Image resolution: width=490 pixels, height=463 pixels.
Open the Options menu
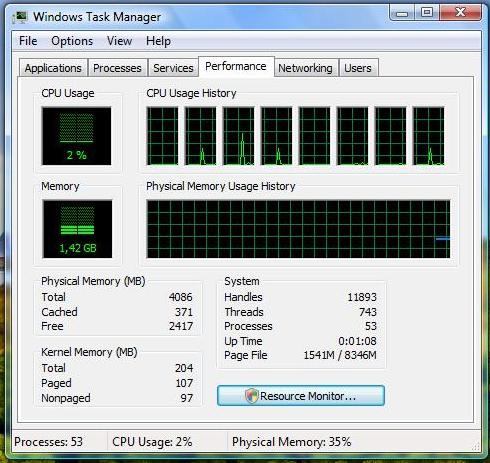pos(72,41)
